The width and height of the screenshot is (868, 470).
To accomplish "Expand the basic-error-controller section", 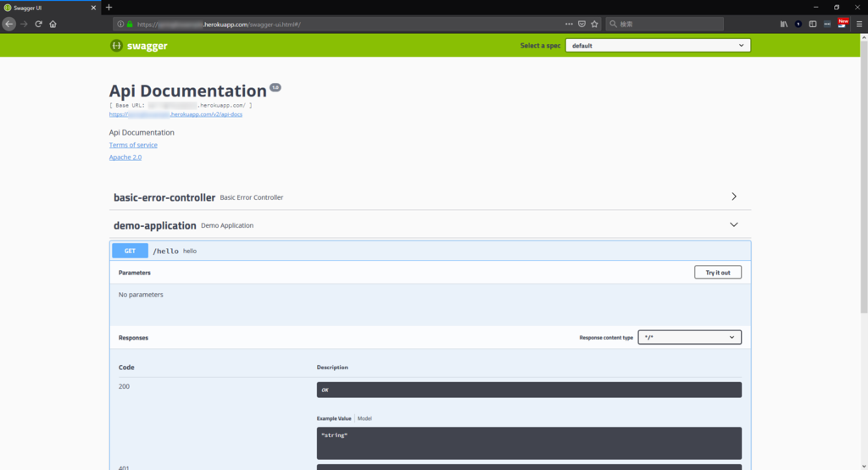I will (734, 196).
